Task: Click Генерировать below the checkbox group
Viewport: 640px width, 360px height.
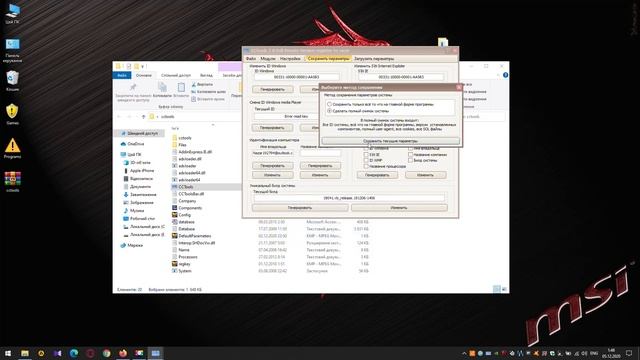Action: pos(377,175)
